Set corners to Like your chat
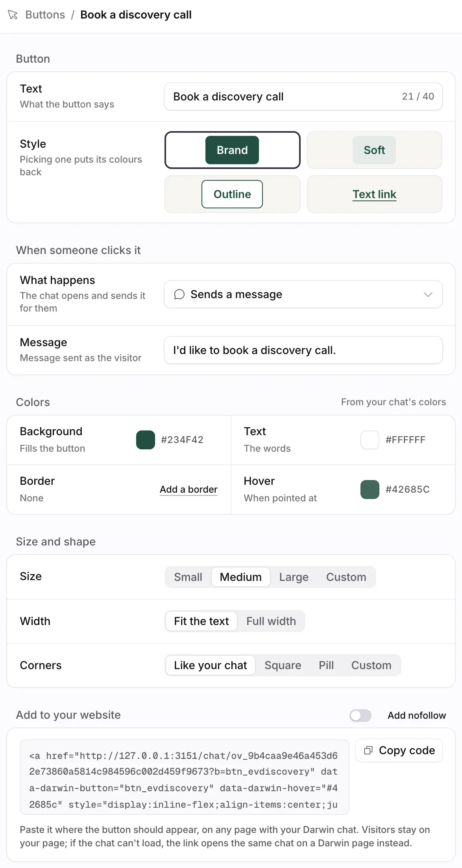Screen dimensions: 462x868 [211, 665]
